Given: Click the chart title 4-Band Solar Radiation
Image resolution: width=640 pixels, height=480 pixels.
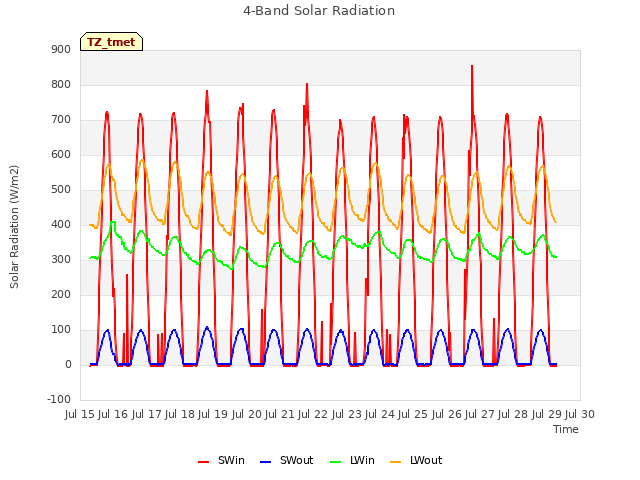Looking at the screenshot, I should point(319,11).
